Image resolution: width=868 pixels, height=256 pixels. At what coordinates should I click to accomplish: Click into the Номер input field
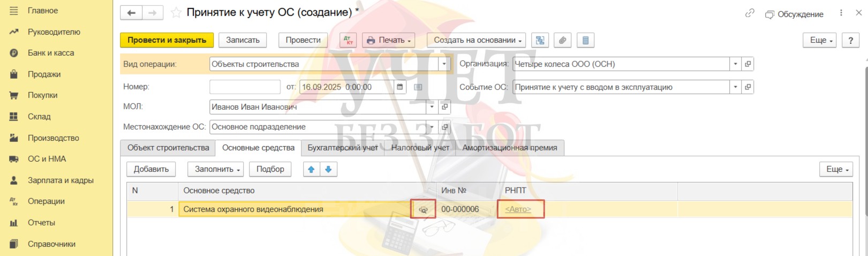tap(245, 87)
